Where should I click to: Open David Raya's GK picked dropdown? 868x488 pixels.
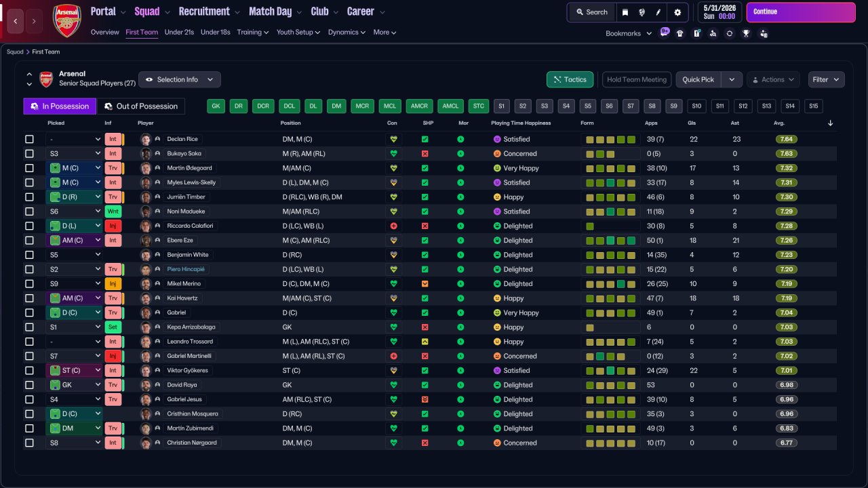pos(74,385)
